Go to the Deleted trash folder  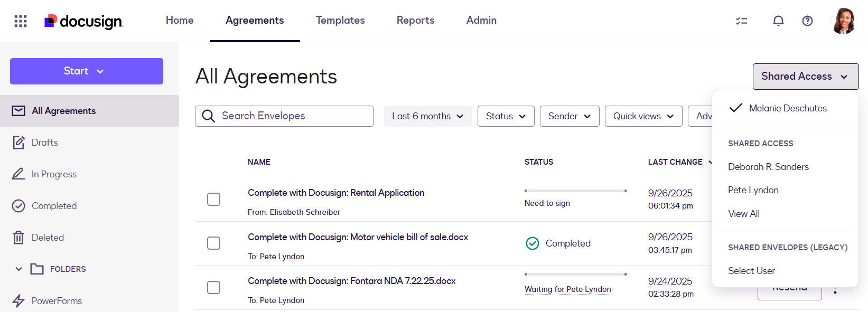(48, 238)
